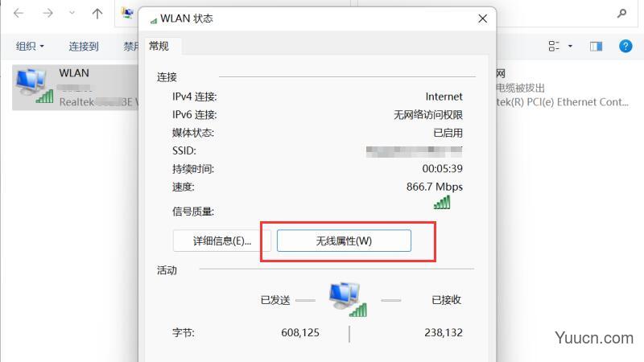Open 详细信息(E)... button
Image resolution: width=644 pixels, height=362 pixels.
click(x=222, y=241)
